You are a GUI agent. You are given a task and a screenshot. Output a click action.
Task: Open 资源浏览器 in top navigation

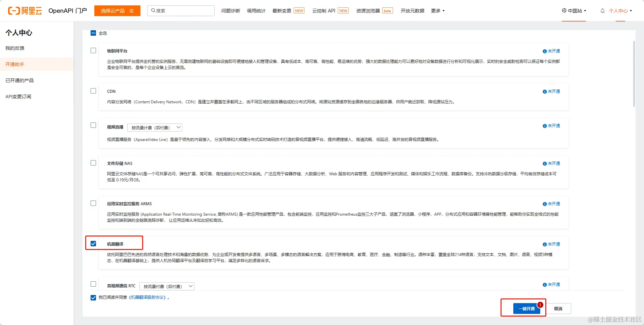(368, 11)
